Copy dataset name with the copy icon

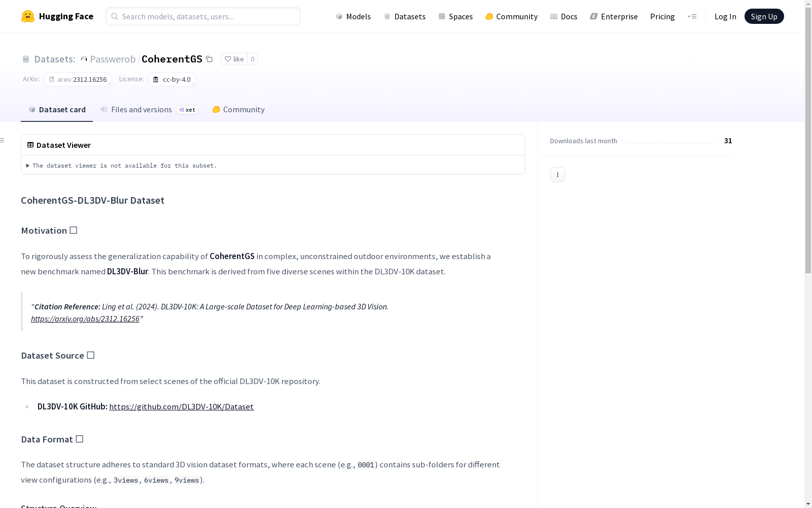pyautogui.click(x=209, y=59)
